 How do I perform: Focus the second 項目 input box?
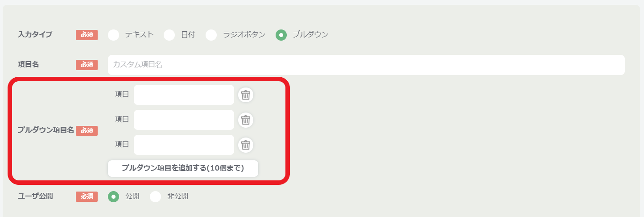184,120
